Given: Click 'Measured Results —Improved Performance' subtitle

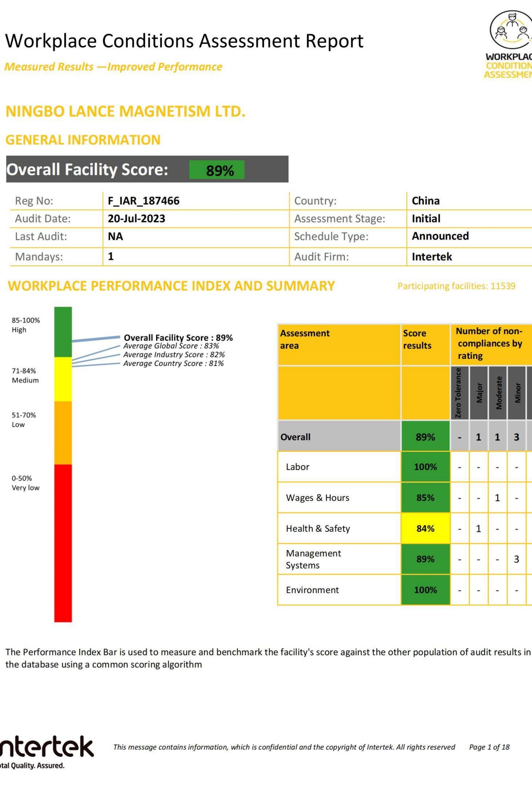Looking at the screenshot, I should click(113, 67).
